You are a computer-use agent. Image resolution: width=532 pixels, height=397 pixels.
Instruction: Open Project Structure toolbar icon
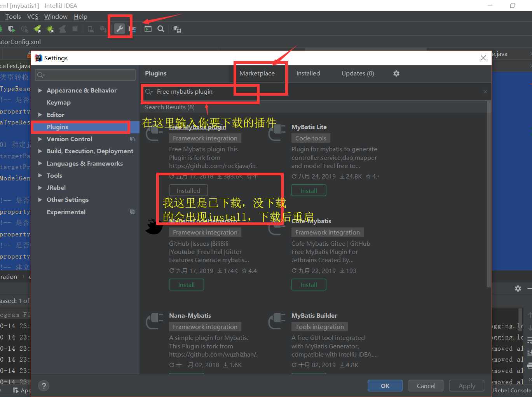tap(132, 29)
